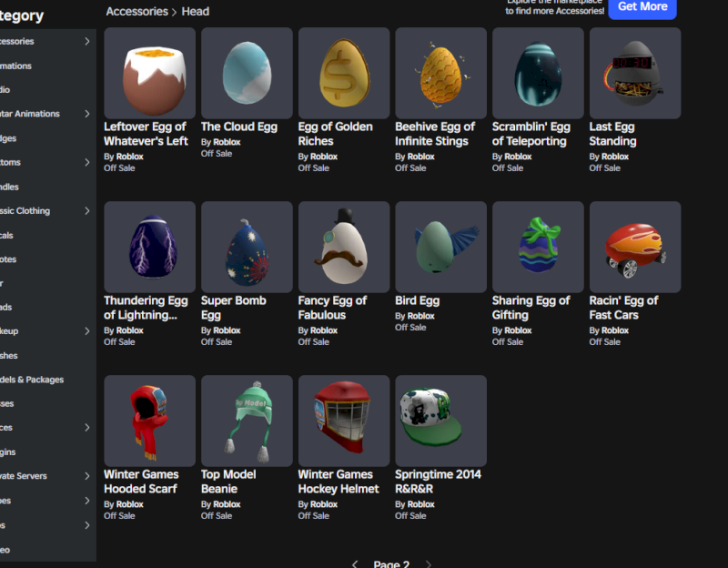
Task: Expand the Places category chevron
Action: 86,427
